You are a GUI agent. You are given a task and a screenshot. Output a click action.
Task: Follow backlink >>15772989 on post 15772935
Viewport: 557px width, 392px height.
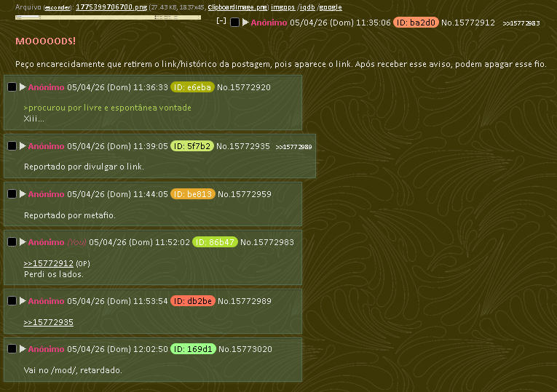(293, 147)
